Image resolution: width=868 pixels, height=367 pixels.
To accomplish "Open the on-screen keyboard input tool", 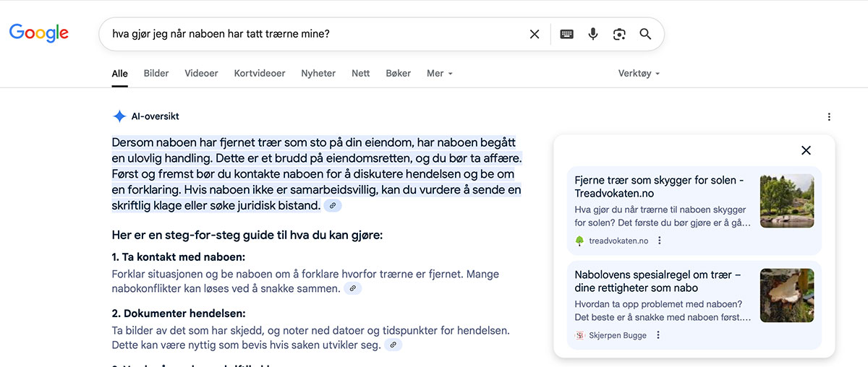I will pos(567,34).
